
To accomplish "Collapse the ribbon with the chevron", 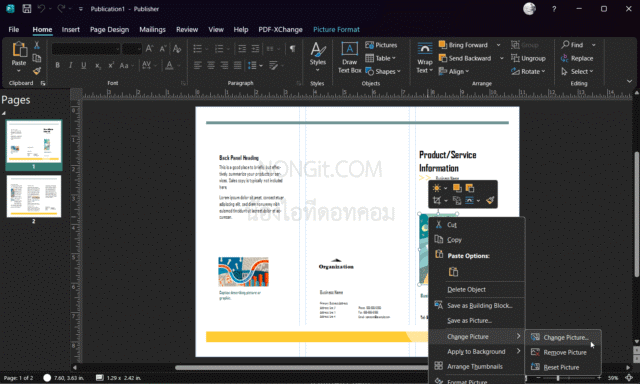I will point(629,82).
